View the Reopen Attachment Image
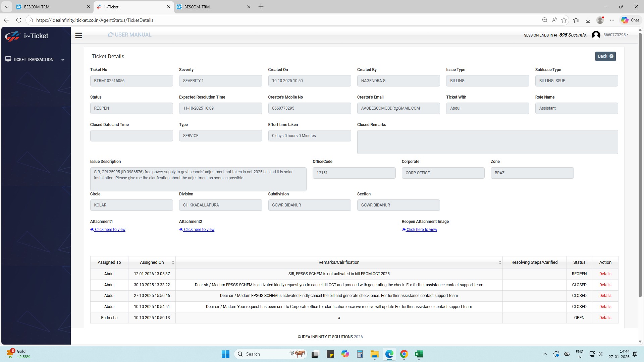The image size is (644, 362). (x=419, y=230)
